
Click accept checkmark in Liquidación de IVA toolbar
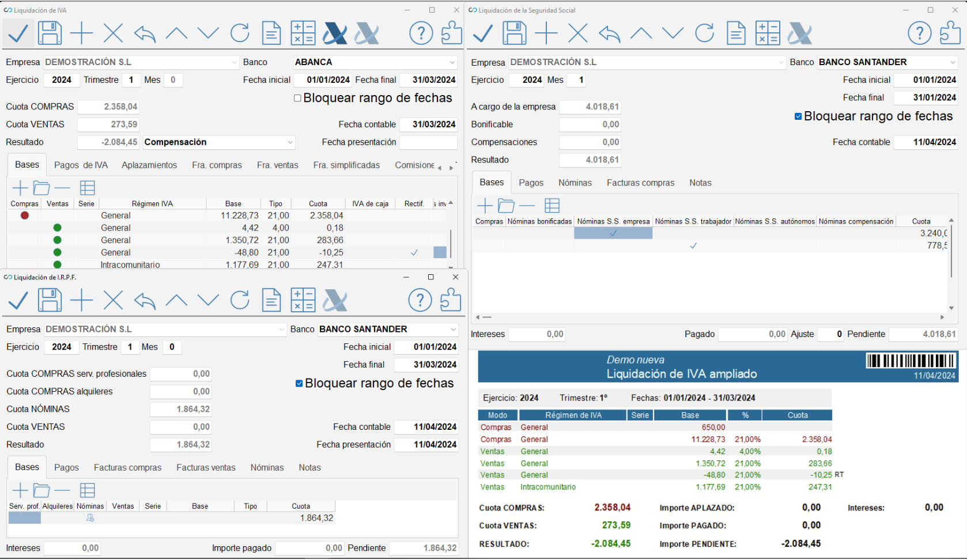coord(18,33)
